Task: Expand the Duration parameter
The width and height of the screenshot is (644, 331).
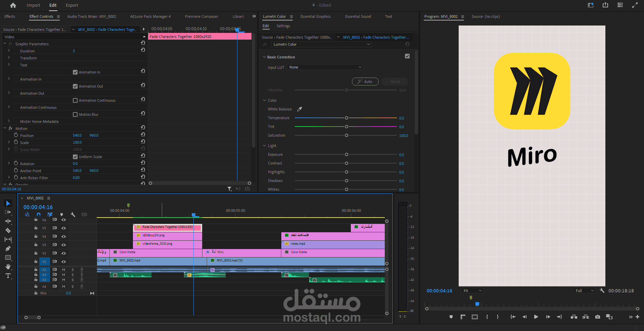Action: 9,51
